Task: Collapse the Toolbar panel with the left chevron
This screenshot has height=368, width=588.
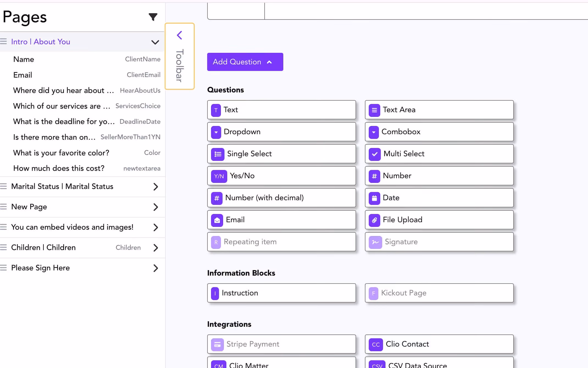Action: pyautogui.click(x=179, y=35)
